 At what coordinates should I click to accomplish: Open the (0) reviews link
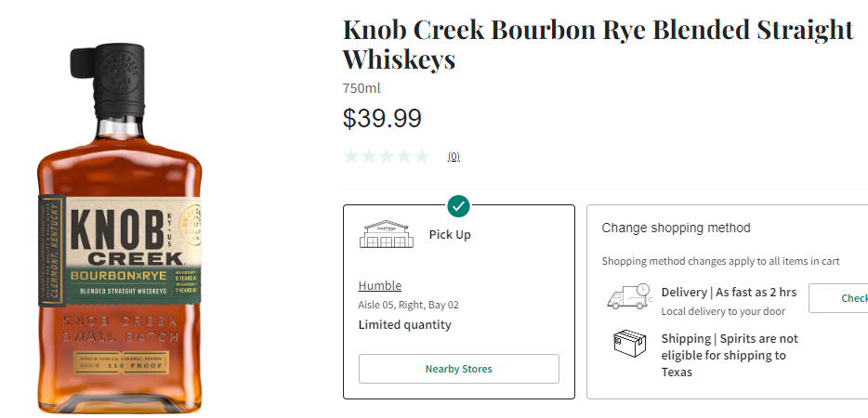pos(454,157)
